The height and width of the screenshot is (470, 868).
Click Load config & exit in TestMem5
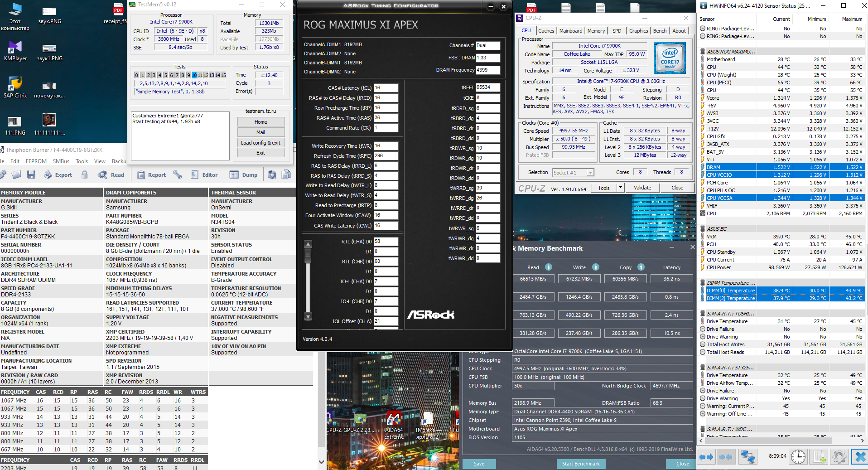pyautogui.click(x=261, y=143)
